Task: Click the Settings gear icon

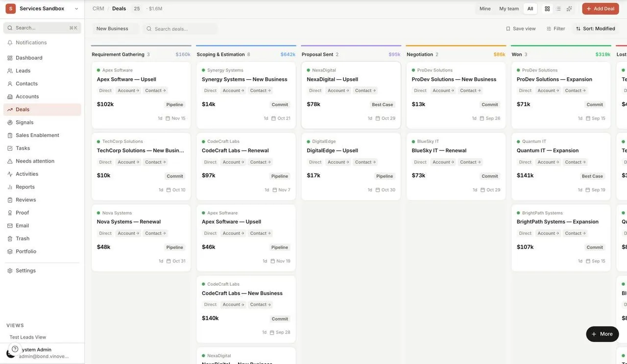Action: click(10, 271)
